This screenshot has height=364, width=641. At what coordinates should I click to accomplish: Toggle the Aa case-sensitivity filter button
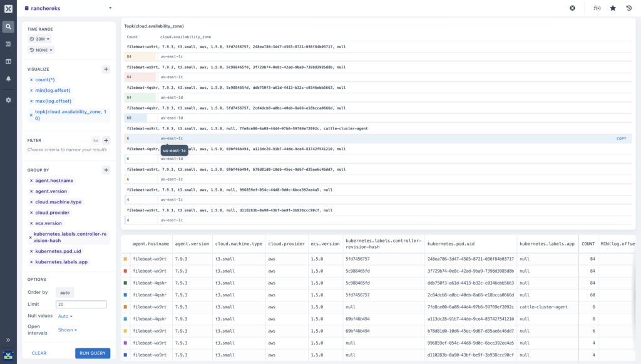pos(95,141)
